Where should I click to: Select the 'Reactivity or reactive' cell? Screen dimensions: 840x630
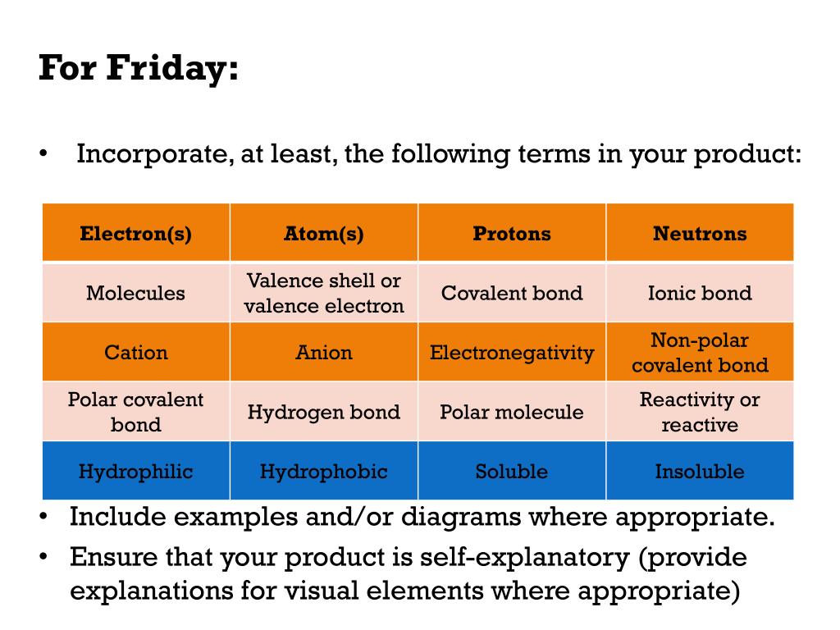tap(701, 412)
